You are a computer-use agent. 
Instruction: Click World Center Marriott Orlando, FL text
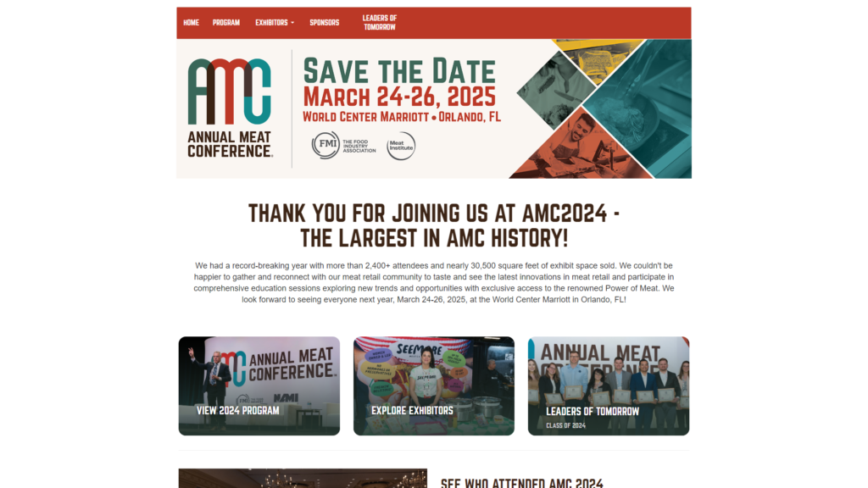tap(401, 117)
